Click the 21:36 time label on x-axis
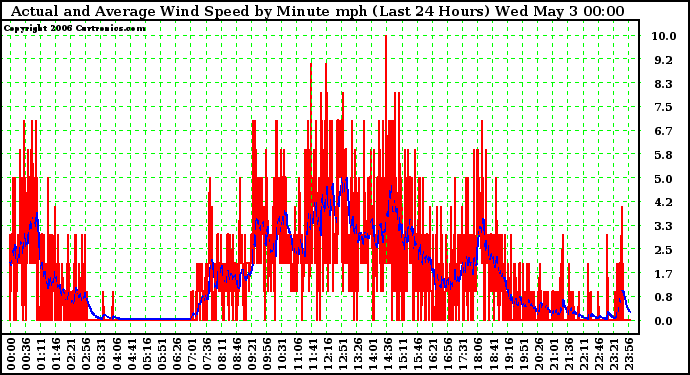The height and width of the screenshot is (375, 690). 570,354
